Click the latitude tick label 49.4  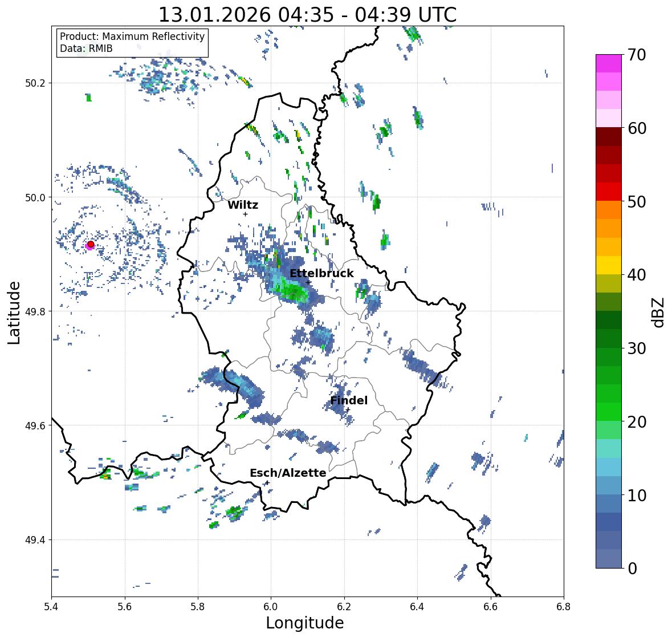click(35, 539)
